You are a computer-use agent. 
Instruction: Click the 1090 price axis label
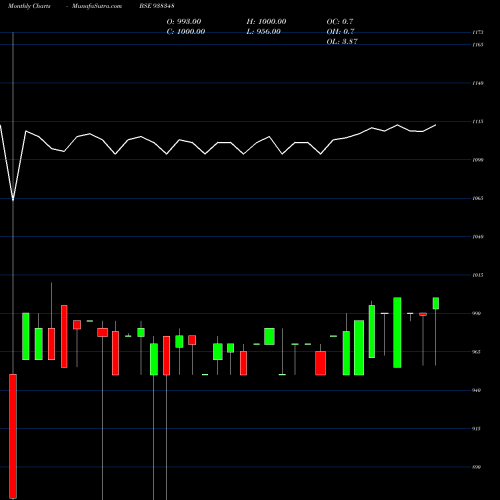click(x=478, y=160)
